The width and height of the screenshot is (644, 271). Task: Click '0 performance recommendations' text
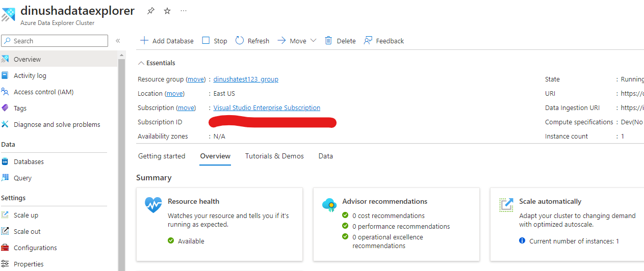click(x=401, y=226)
